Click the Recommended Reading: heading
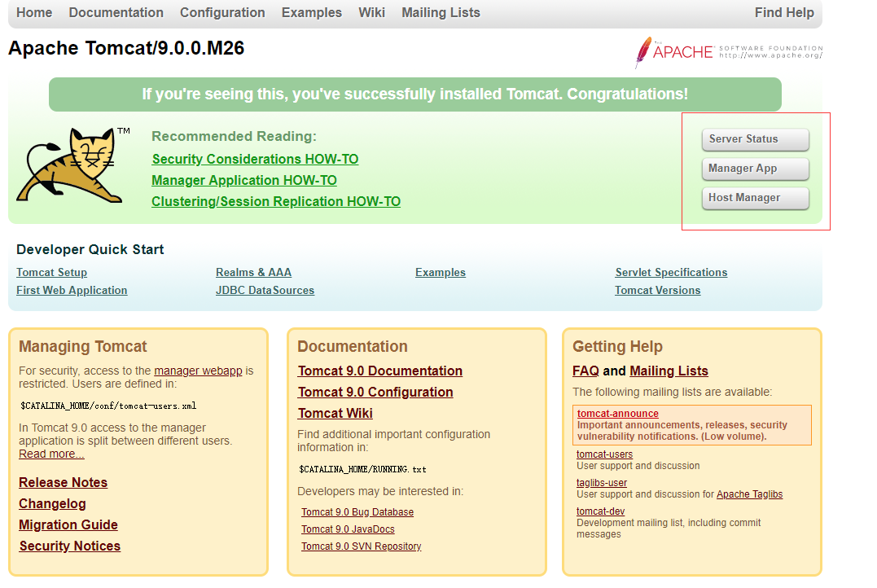The height and width of the screenshot is (588, 877). tap(234, 137)
